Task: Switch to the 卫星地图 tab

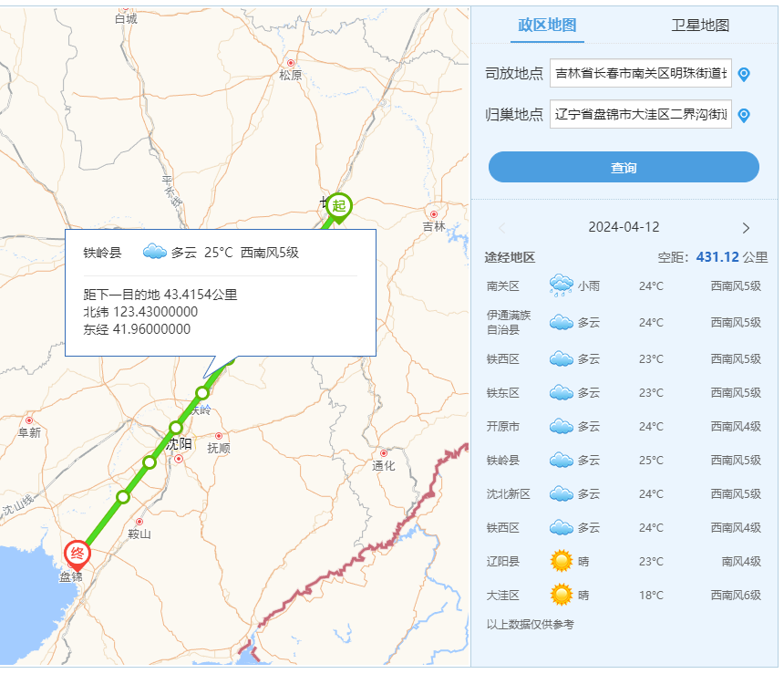Action: point(700,26)
